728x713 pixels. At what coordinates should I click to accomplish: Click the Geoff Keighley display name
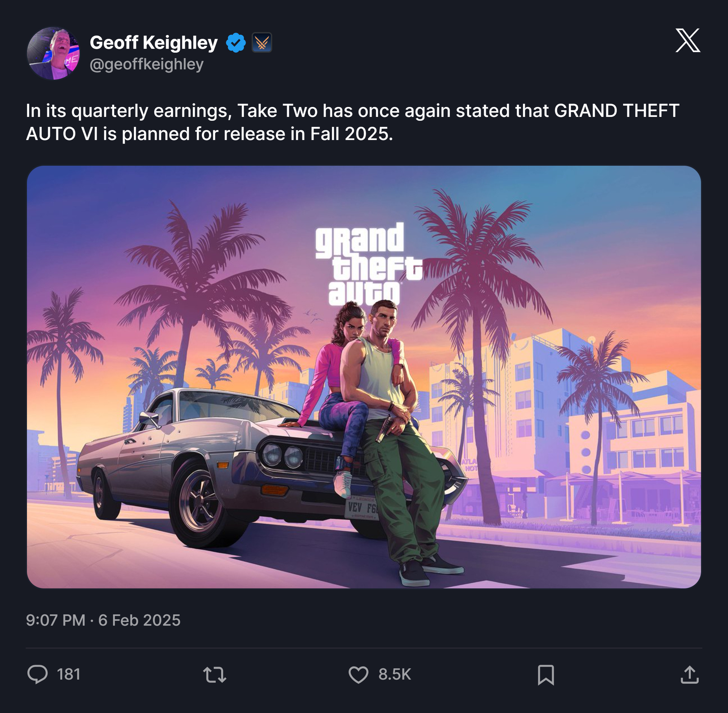click(153, 42)
